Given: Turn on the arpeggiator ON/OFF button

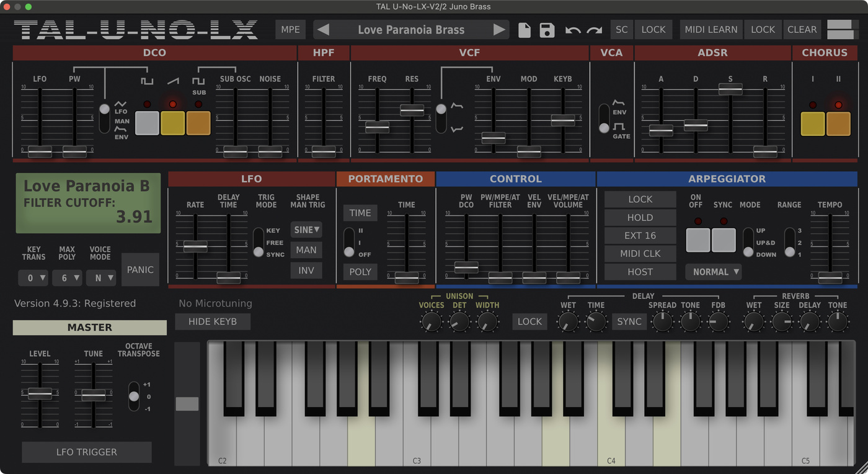Looking at the screenshot, I should (x=698, y=240).
